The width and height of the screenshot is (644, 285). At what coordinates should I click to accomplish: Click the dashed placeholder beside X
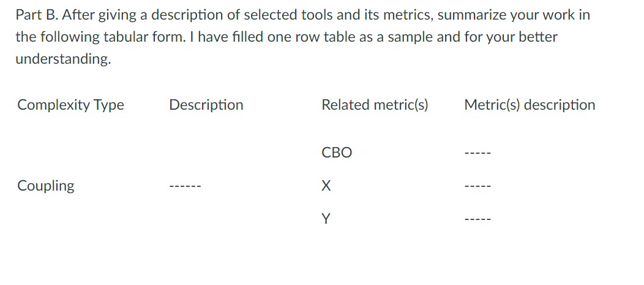[x=477, y=187]
